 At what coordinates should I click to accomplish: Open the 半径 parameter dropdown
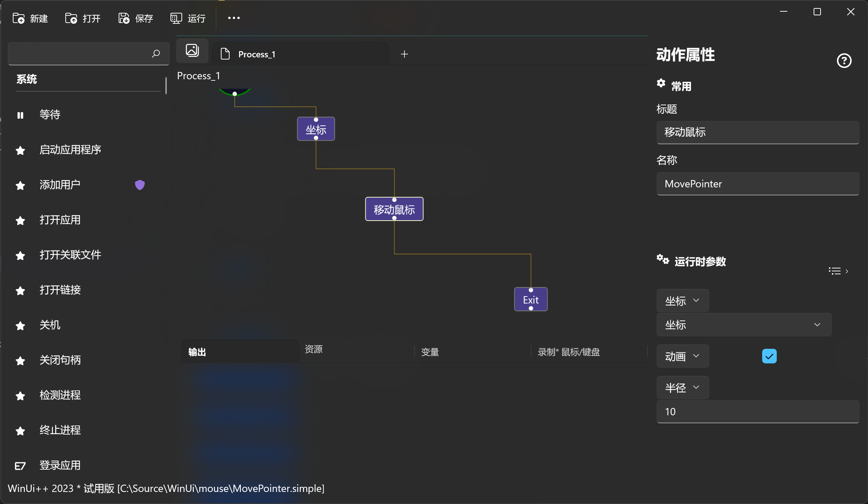[682, 387]
